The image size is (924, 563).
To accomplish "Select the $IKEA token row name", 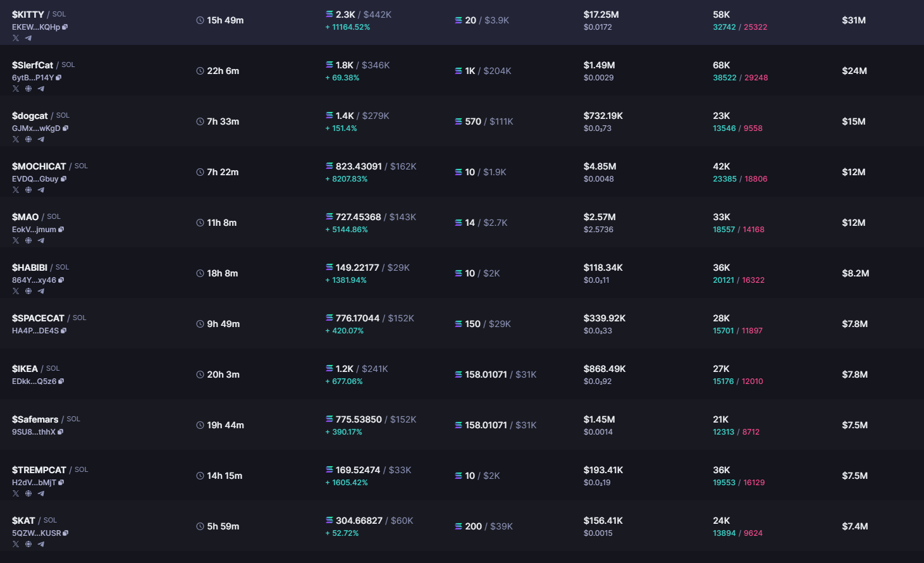I will pyautogui.click(x=25, y=369).
